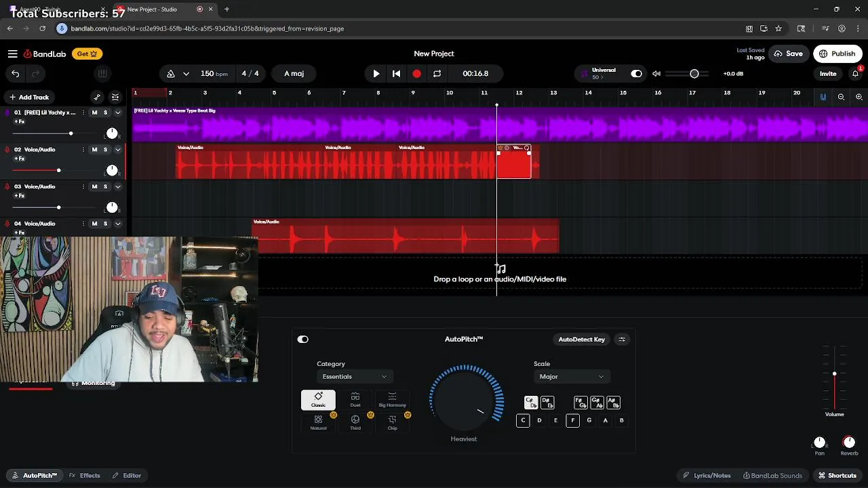Screen dimensions: 868x488
Task: Toggle timeline snap magnet icon
Action: tap(823, 97)
